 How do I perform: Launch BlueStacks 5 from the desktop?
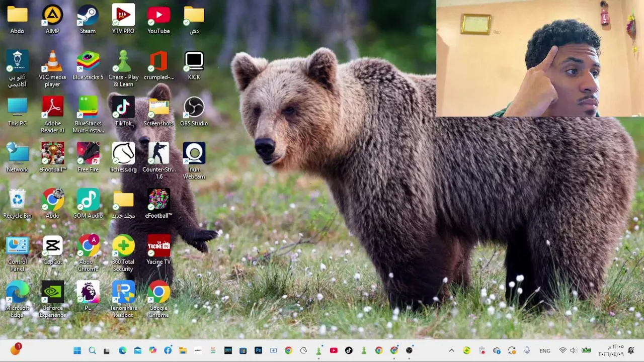(88, 65)
